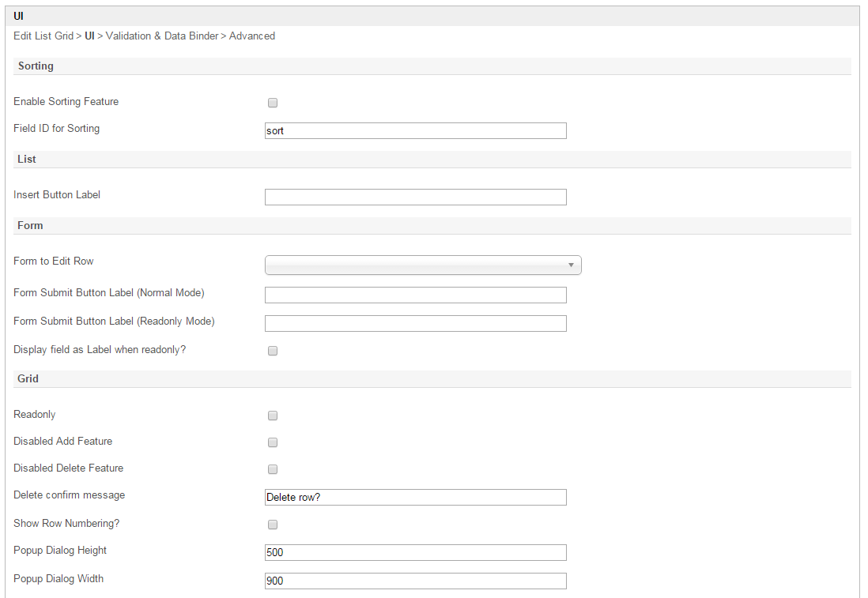Open the Form to Edit Row dropdown
Screen dimensions: 868x598
423,265
